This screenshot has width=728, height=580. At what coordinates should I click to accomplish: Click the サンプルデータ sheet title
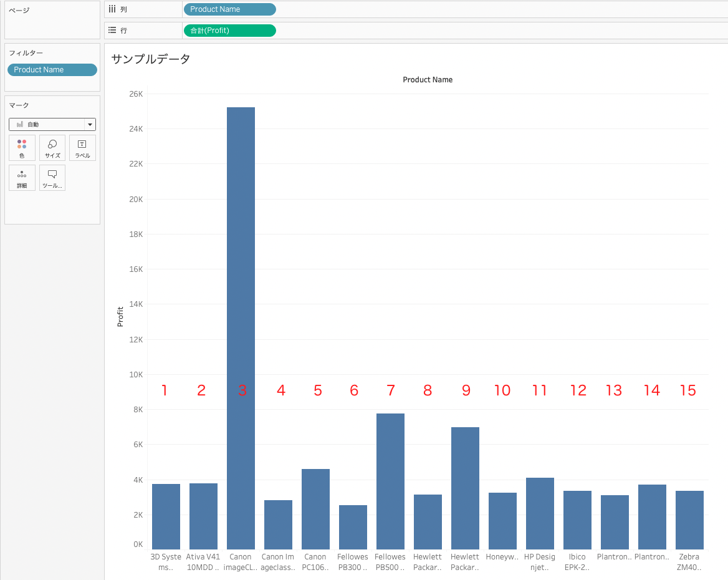(151, 59)
